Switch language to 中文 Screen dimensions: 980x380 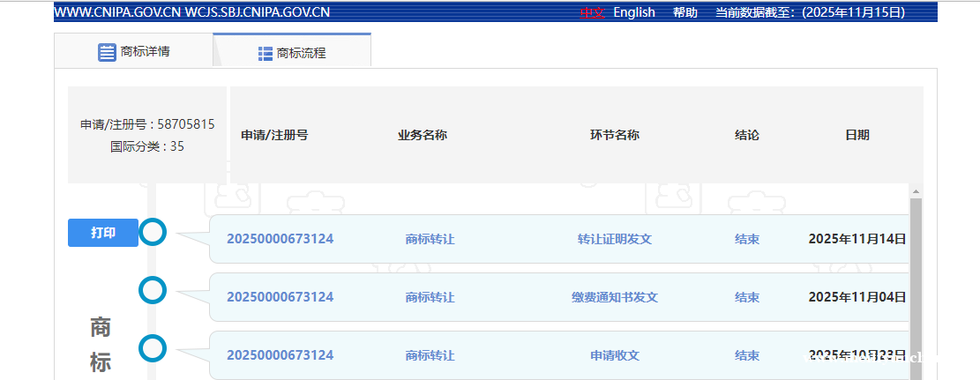pyautogui.click(x=591, y=12)
